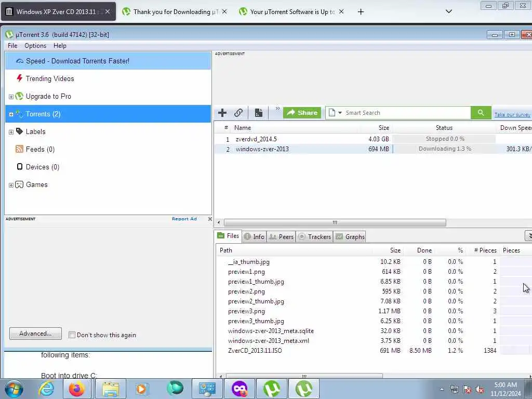This screenshot has width=532, height=399.
Task: Click the Speed gauge icon in sidebar
Action: [x=20, y=61]
